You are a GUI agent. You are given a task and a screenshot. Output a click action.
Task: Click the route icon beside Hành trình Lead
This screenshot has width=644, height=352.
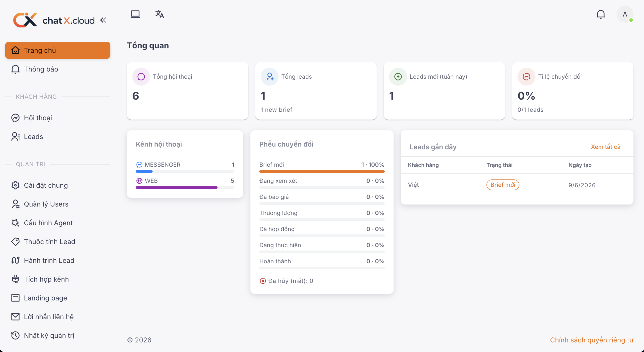tap(15, 261)
